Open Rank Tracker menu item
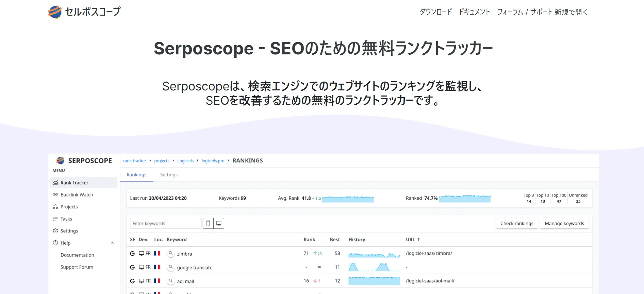 pyautogui.click(x=84, y=183)
